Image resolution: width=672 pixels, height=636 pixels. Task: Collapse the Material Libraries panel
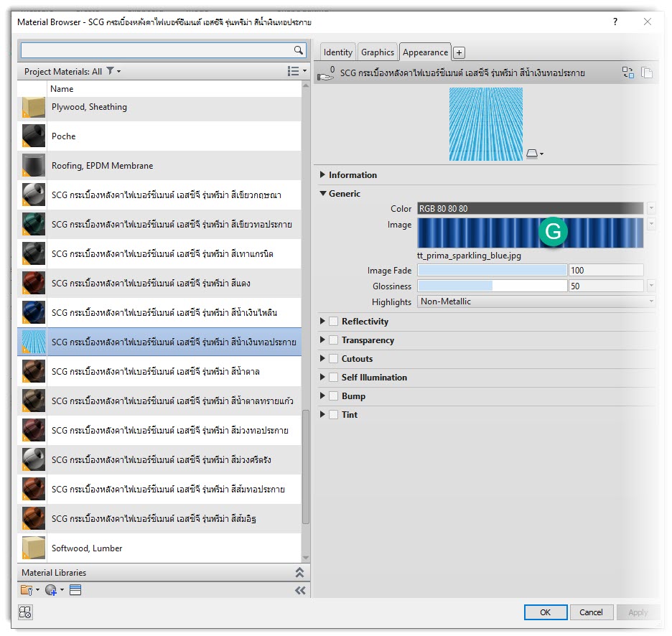click(300, 573)
